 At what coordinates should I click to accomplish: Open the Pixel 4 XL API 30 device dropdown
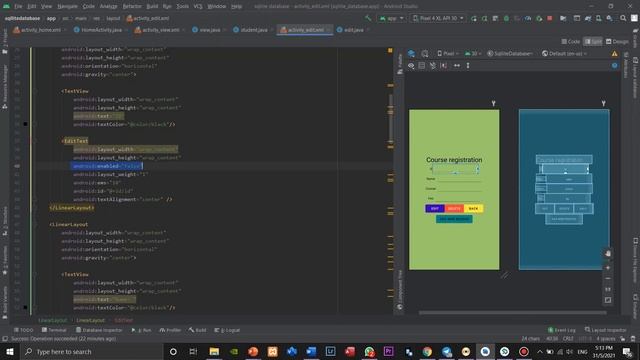(438, 18)
